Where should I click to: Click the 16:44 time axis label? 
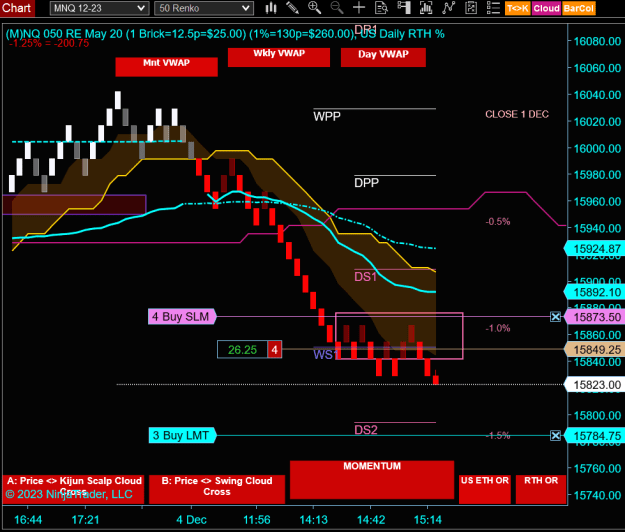click(x=28, y=520)
